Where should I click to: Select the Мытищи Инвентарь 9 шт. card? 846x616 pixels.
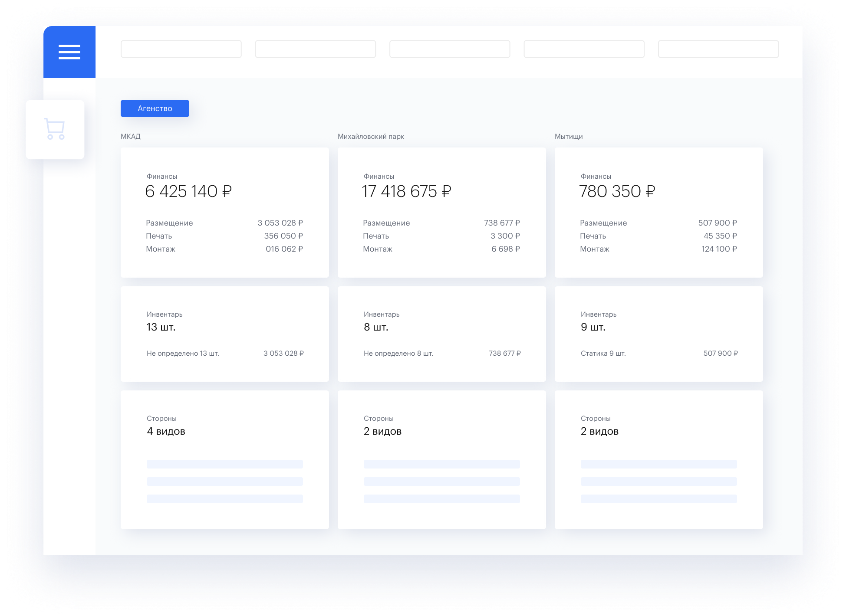(x=658, y=334)
